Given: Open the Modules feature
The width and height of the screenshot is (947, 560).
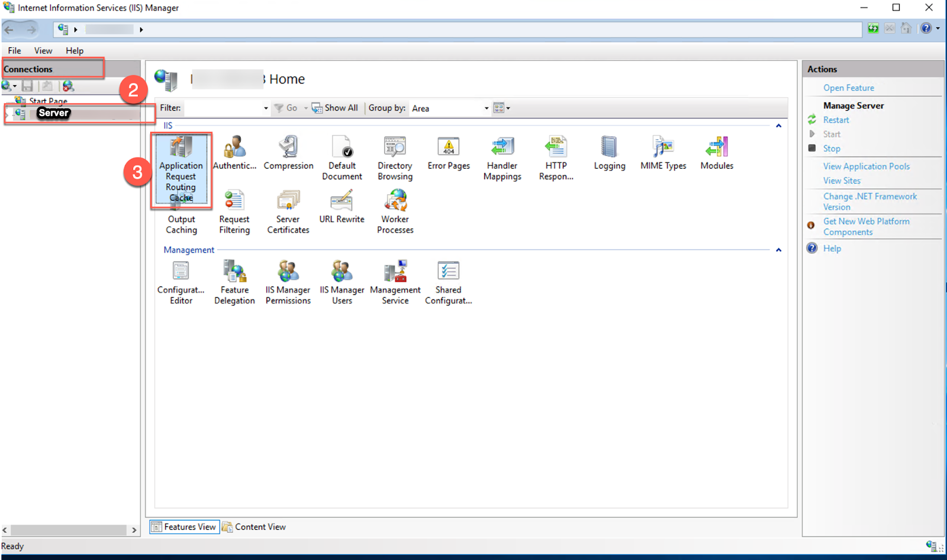Looking at the screenshot, I should click(x=717, y=153).
